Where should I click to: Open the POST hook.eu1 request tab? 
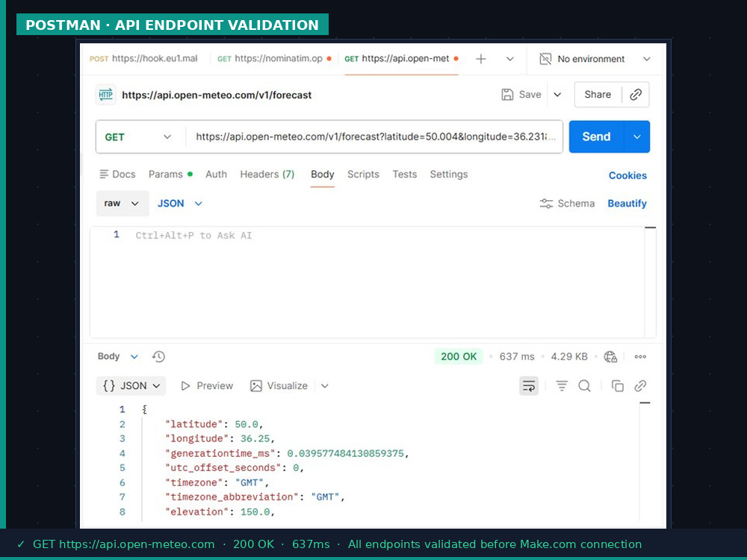point(143,58)
